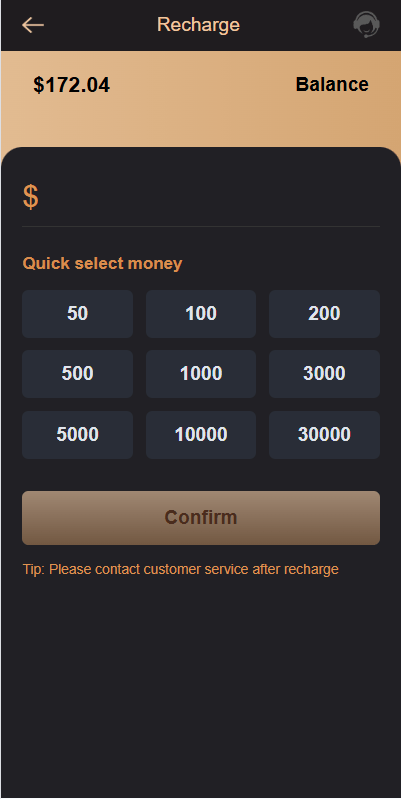Click the divider line below amount field
This screenshot has width=401, height=799.
[201, 226]
